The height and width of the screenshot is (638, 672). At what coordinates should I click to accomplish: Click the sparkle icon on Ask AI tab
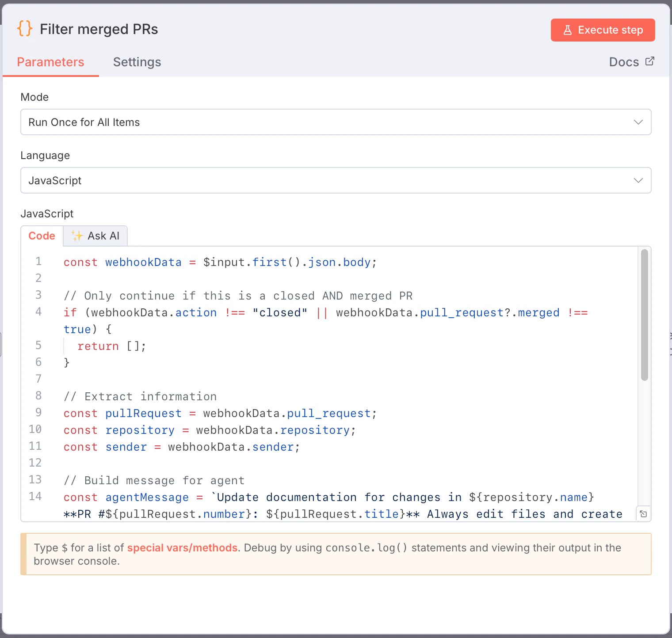[77, 235]
